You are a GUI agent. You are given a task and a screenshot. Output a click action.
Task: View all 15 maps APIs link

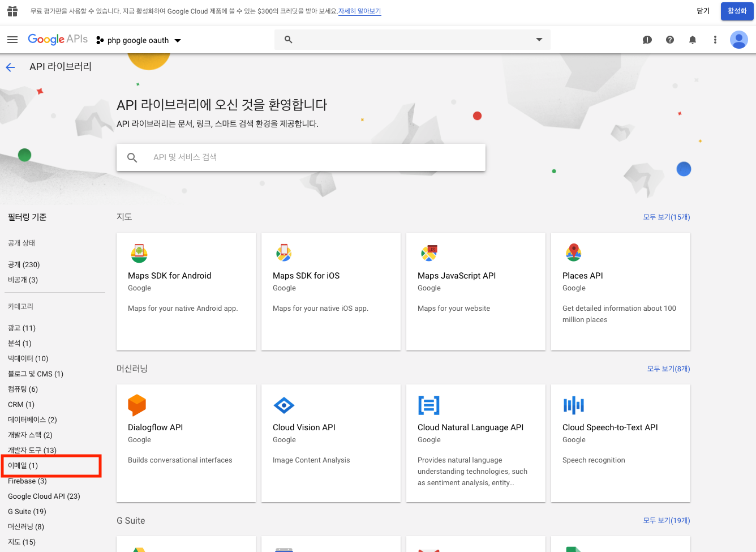coord(667,217)
